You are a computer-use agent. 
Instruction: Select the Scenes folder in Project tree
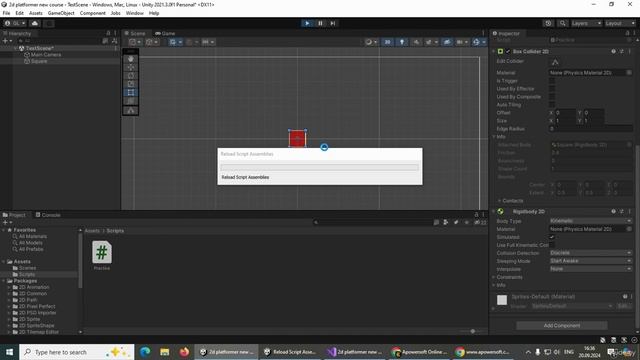coord(27,268)
